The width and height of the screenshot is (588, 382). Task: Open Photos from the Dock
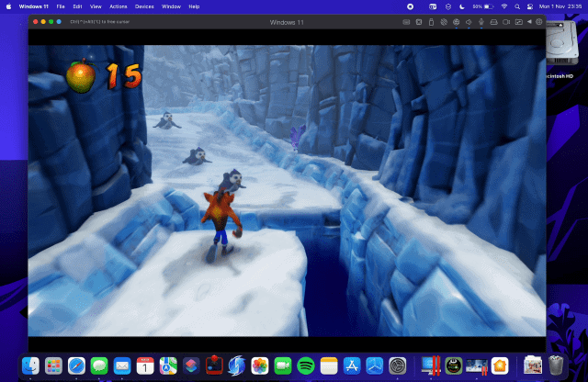pos(260,365)
